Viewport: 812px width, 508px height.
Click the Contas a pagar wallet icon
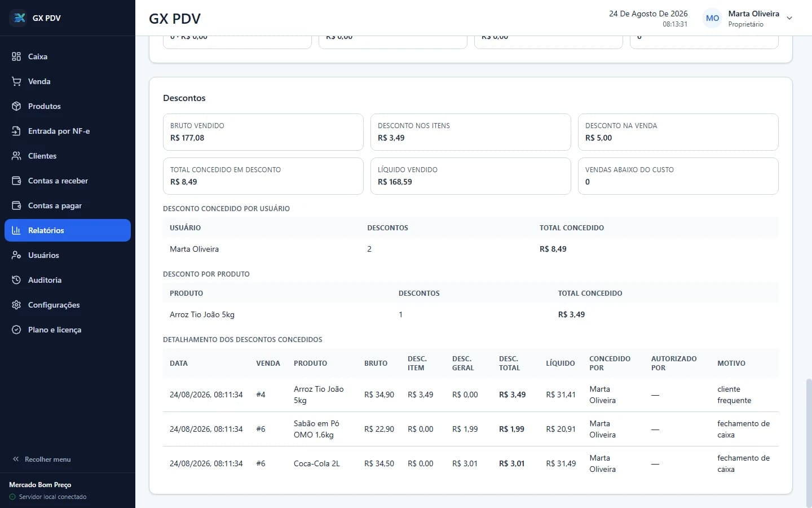click(16, 205)
